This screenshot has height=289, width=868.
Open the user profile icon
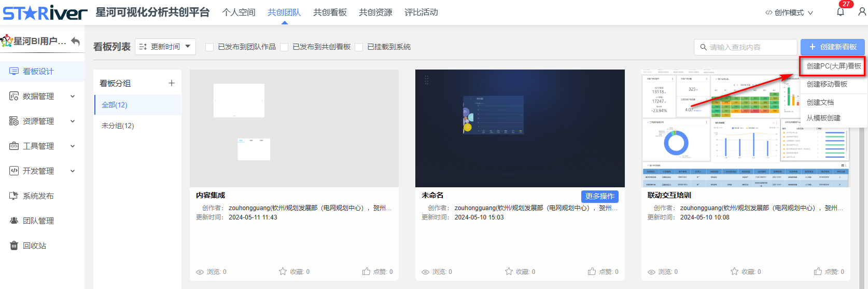tap(862, 11)
